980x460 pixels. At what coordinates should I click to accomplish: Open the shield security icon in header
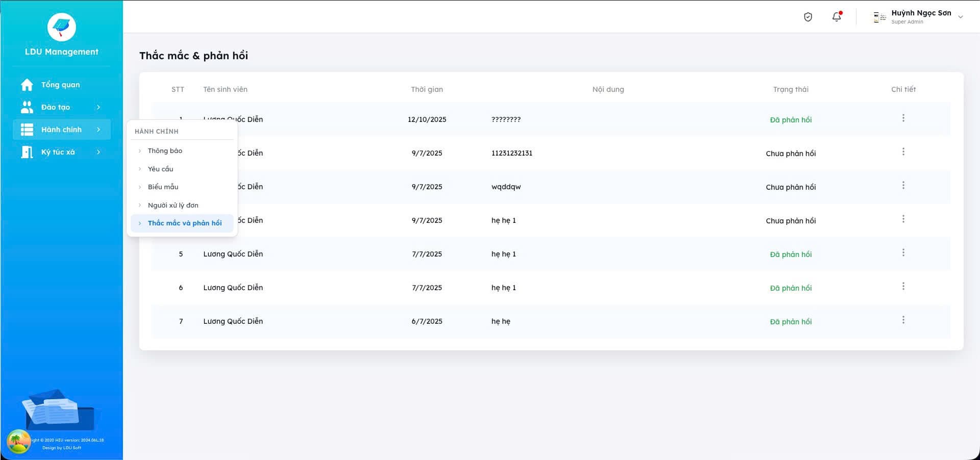click(808, 17)
